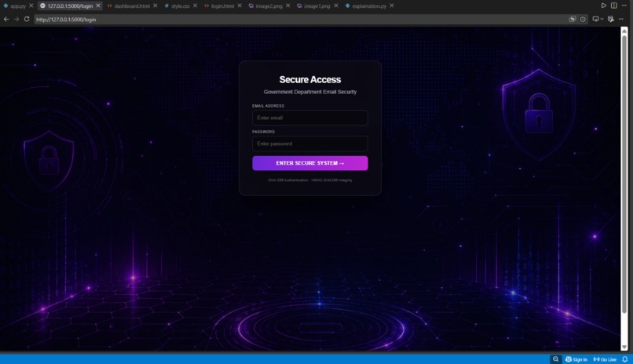This screenshot has width=633, height=364.
Task: Open the developer tools icon
Action: pos(610,19)
